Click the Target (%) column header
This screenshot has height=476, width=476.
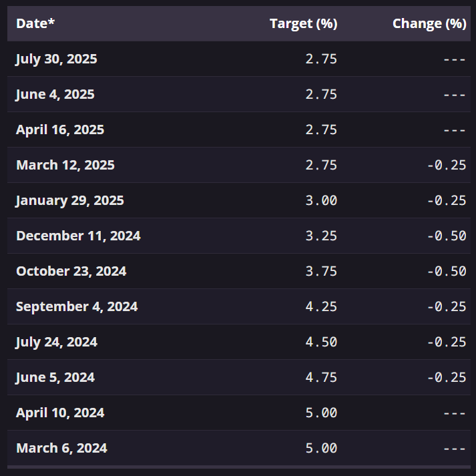[303, 23]
